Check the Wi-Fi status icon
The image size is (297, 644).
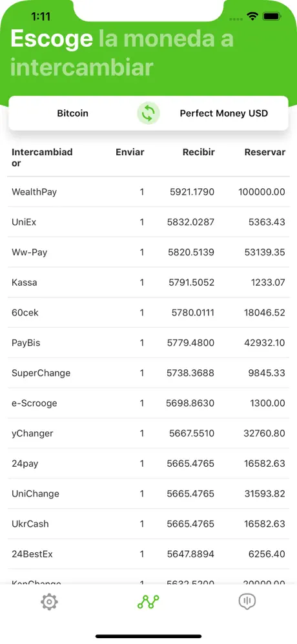point(252,16)
